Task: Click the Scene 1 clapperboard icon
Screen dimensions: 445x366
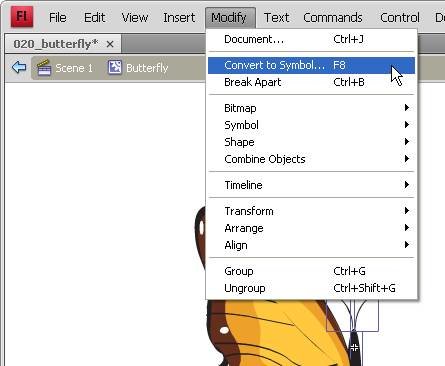Action: click(44, 68)
